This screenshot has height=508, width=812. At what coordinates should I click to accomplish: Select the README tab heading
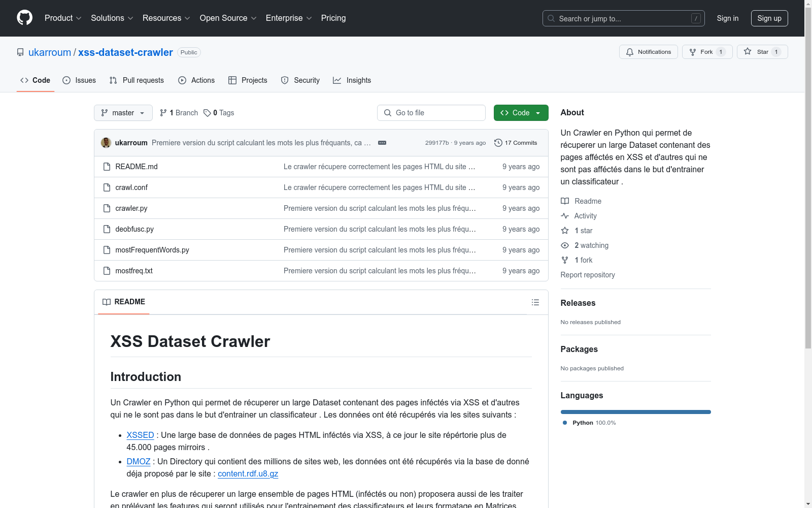124,302
